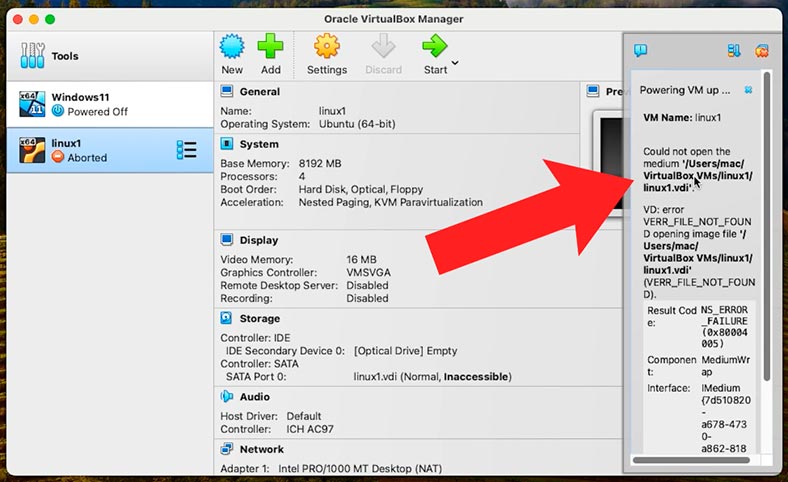Image resolution: width=788 pixels, height=482 pixels.
Task: Open the Display section header
Action: point(258,240)
